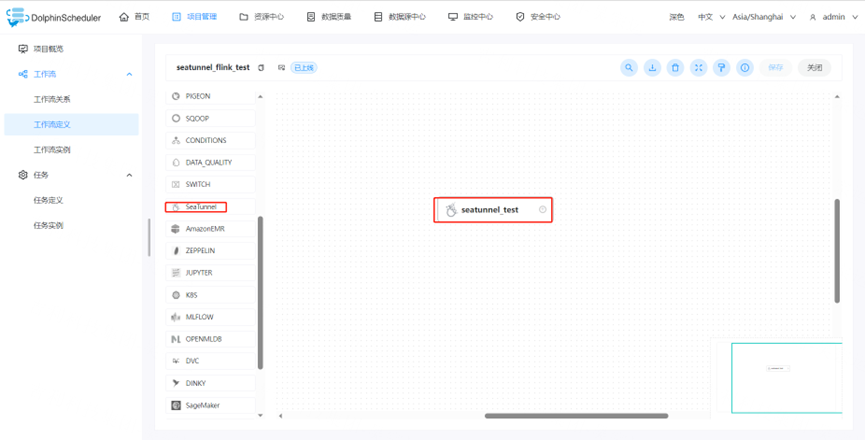
Task: Copy the workflow name seatunnel_flink_test
Action: [261, 68]
